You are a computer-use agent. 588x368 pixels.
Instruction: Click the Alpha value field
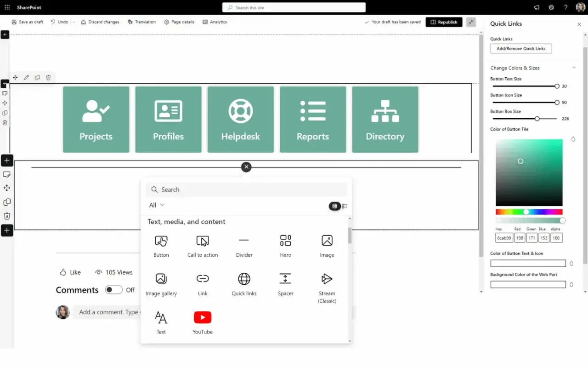coord(557,238)
